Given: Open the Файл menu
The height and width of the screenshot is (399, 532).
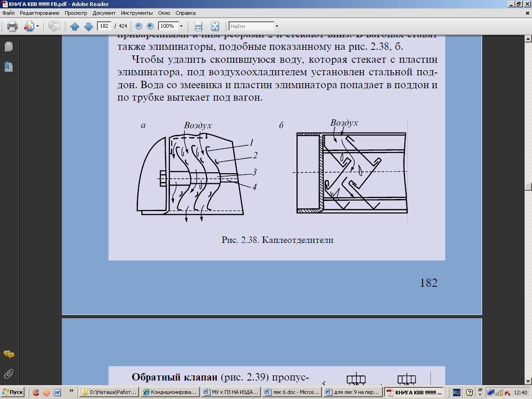Looking at the screenshot, I should pyautogui.click(x=8, y=13).
